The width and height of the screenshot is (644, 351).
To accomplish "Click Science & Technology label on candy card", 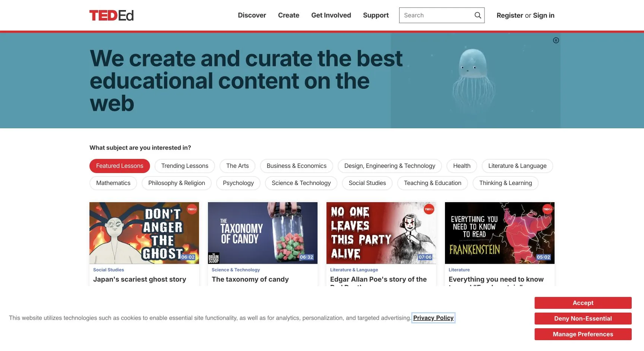I will [x=236, y=270].
